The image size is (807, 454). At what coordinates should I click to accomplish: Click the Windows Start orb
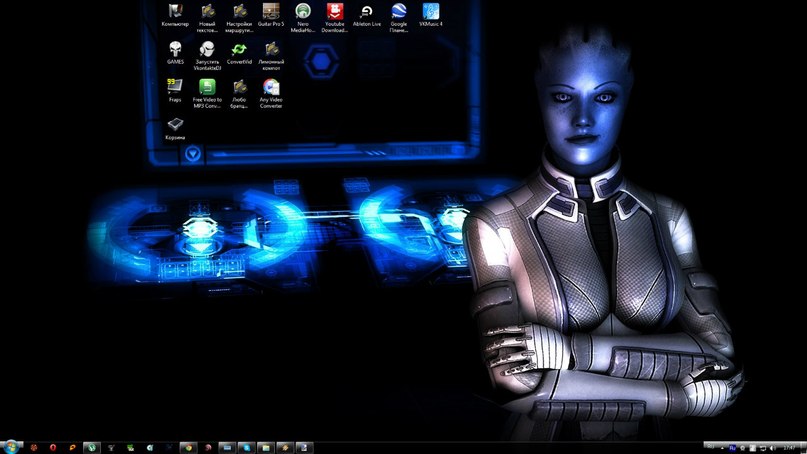(x=12, y=445)
